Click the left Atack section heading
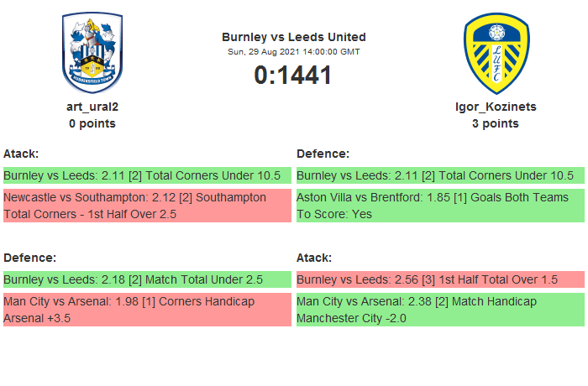This screenshot has height=386, width=588. (21, 154)
